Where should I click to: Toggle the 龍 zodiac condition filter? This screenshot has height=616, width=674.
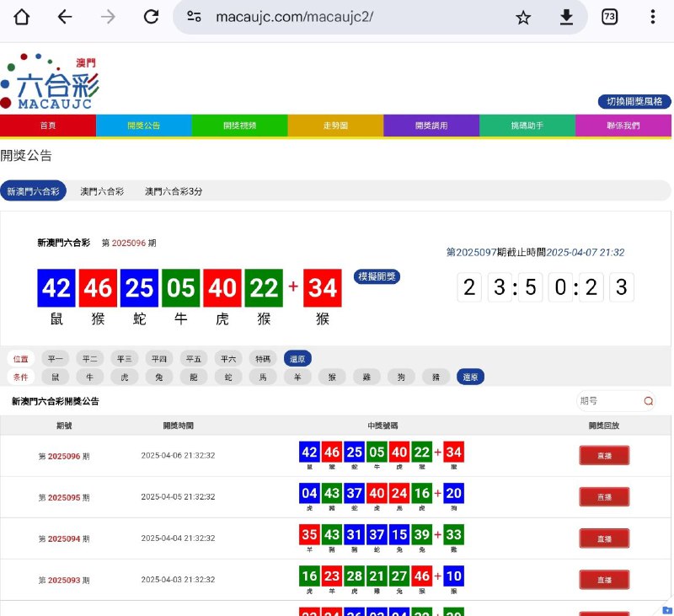click(x=194, y=377)
